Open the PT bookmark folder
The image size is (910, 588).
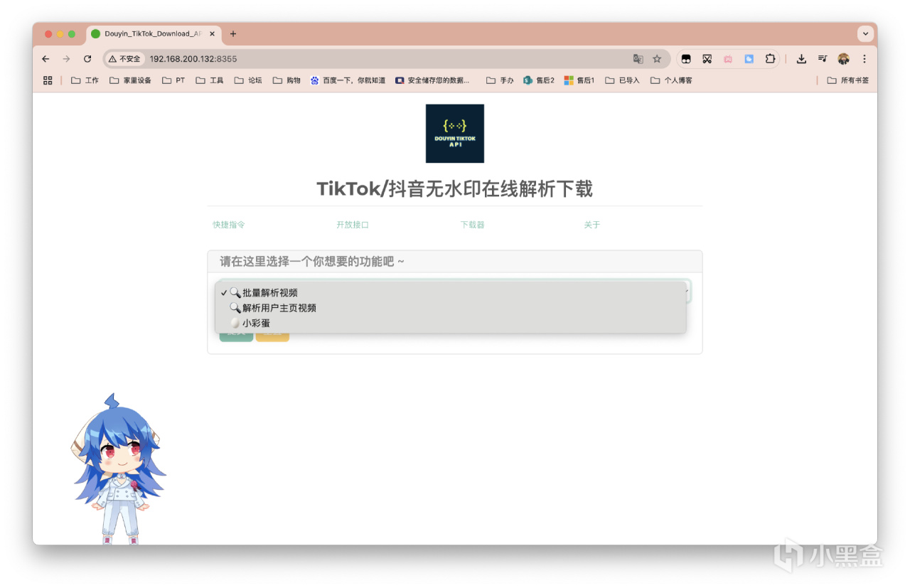173,80
